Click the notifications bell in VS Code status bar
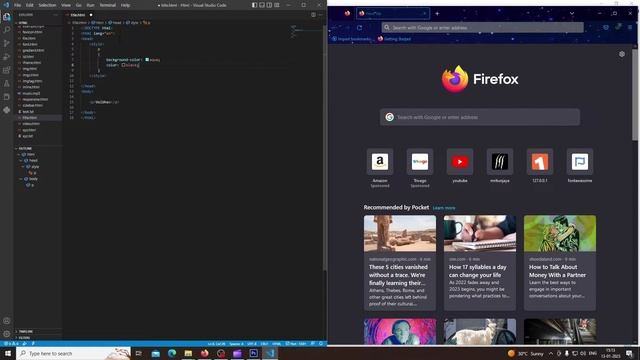640x360 pixels. coord(321,344)
